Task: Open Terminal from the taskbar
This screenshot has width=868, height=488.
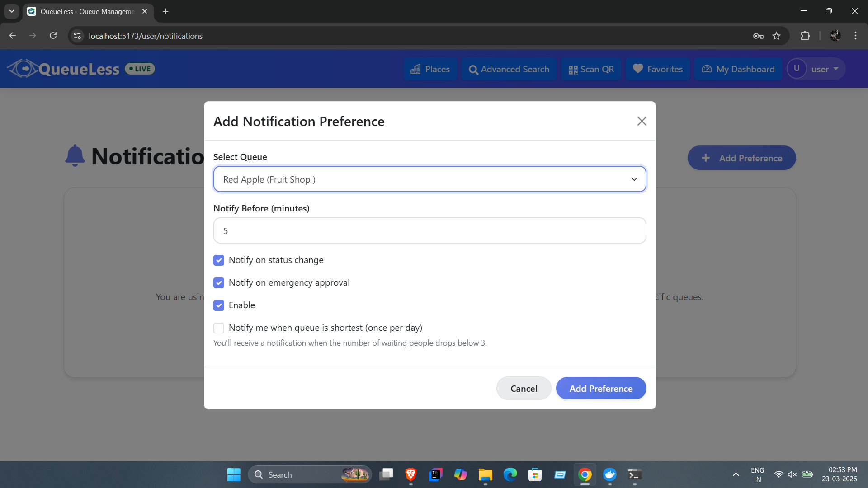Action: pyautogui.click(x=635, y=474)
